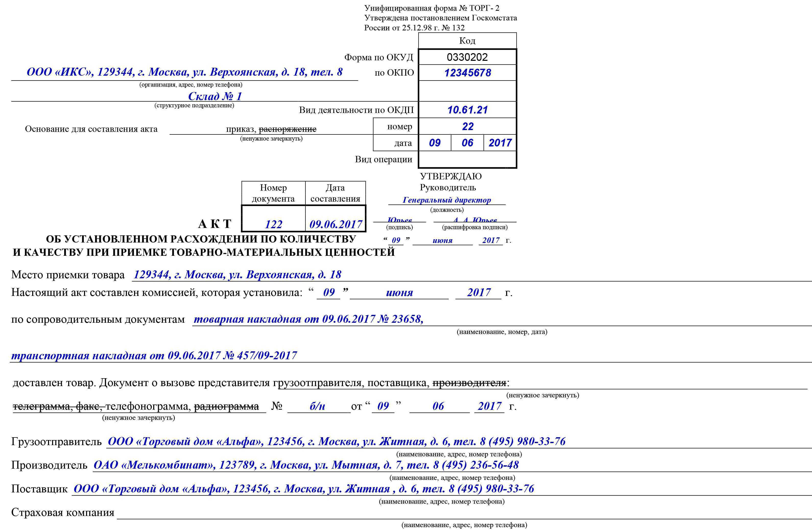Click the organization line ООО «ИКС»
This screenshot has width=812, height=531.
coord(185,72)
